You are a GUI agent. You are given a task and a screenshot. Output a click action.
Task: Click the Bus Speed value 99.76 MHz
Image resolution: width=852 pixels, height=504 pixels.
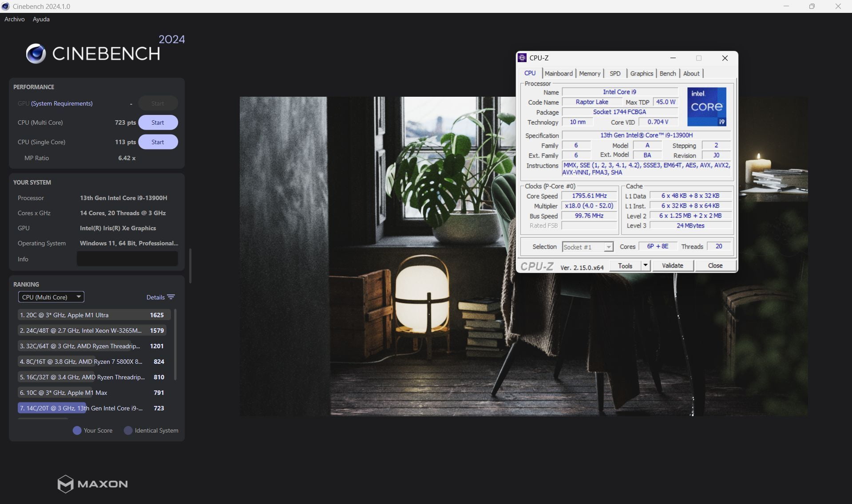pos(589,216)
